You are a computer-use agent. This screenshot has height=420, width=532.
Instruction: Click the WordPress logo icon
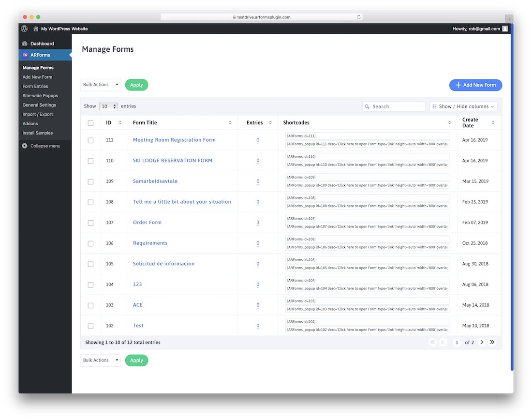tap(25, 29)
